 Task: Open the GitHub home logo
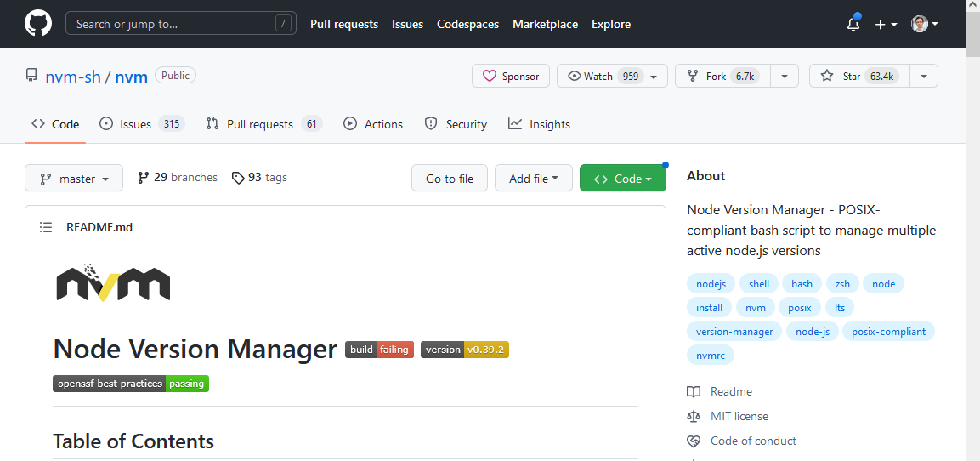coord(37,24)
